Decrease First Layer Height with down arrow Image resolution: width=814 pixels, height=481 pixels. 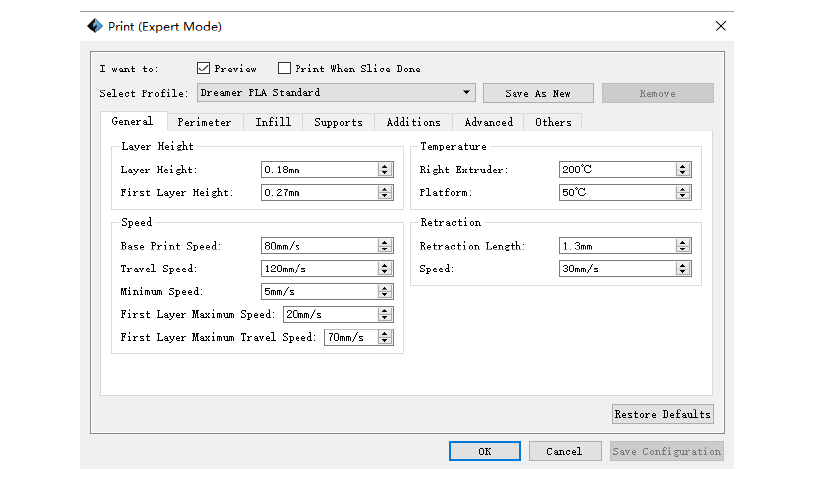point(385,196)
